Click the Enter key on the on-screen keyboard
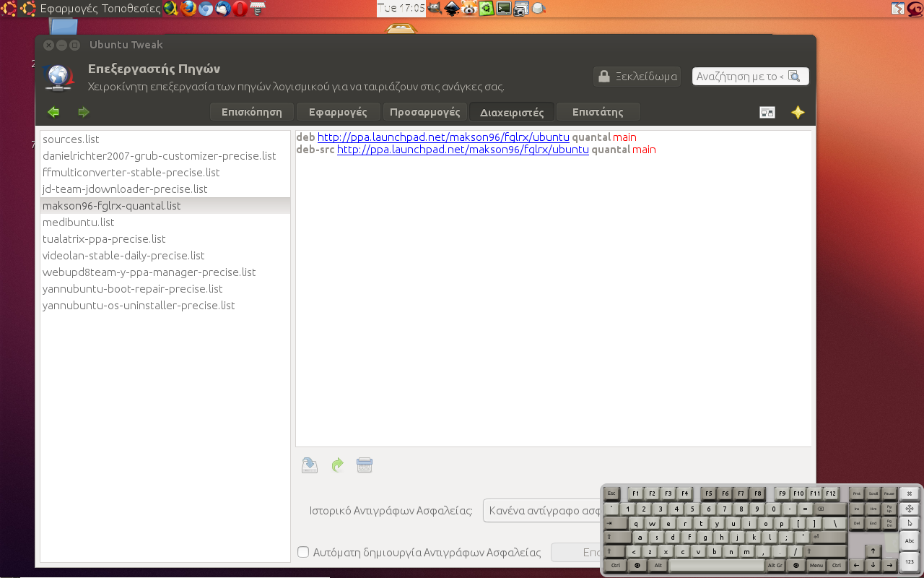924x578 pixels. click(x=829, y=537)
